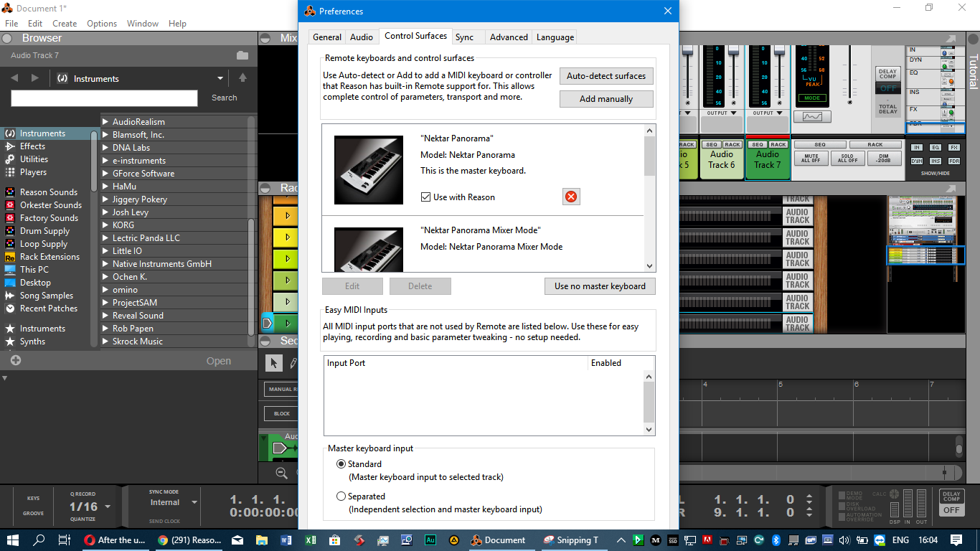Image resolution: width=980 pixels, height=551 pixels.
Task: Toggle FX section show/hide in mixer
Action: click(954, 147)
